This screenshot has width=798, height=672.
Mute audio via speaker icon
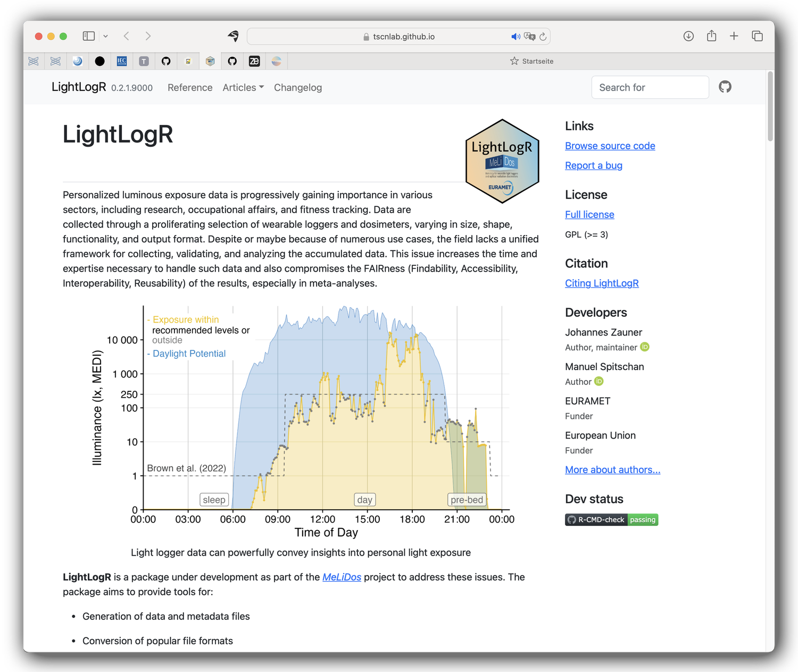[x=515, y=36]
